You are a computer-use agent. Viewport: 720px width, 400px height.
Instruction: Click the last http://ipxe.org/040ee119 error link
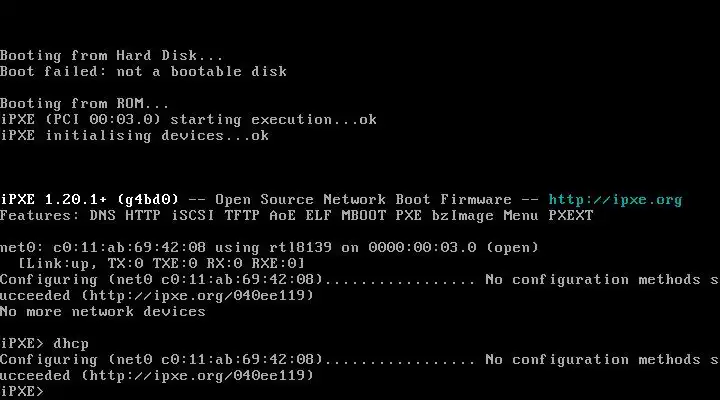coord(196,375)
